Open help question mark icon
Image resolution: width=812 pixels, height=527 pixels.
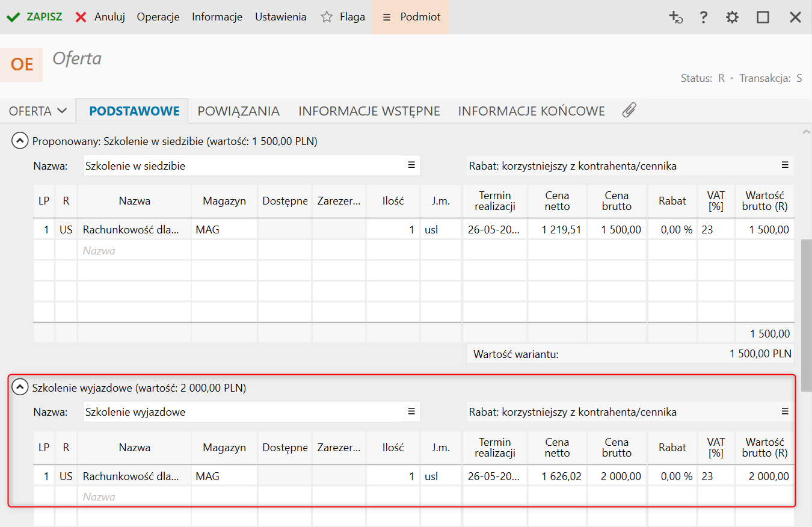pyautogui.click(x=704, y=17)
